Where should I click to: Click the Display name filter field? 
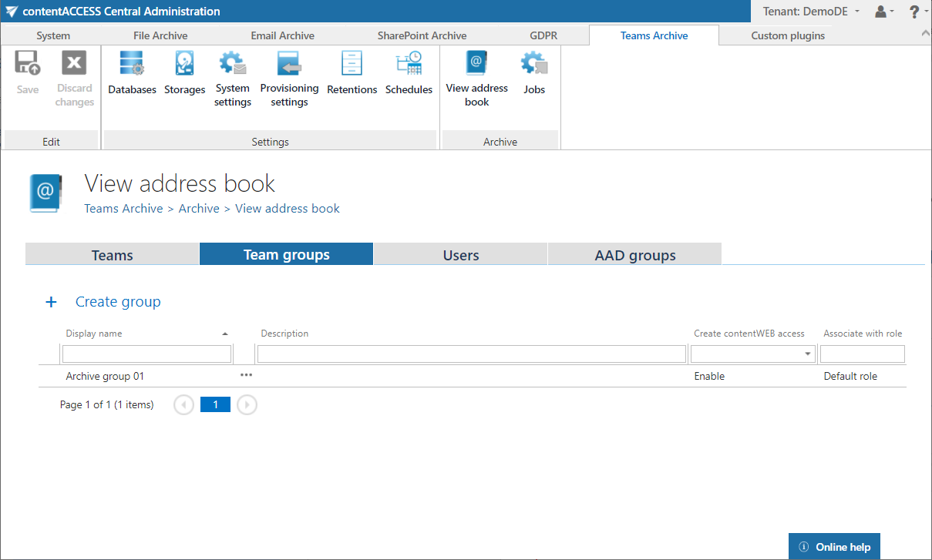pyautogui.click(x=146, y=354)
